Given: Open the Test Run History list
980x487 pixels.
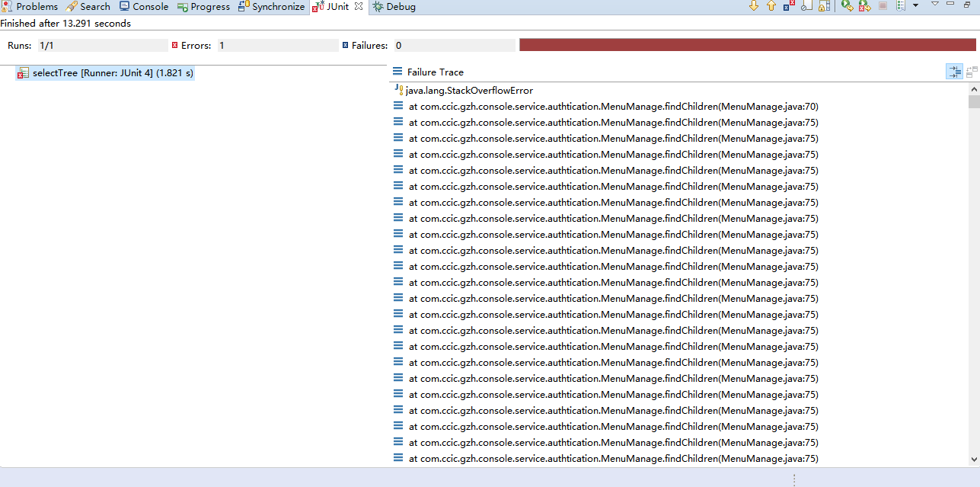Looking at the screenshot, I should click(901, 5).
